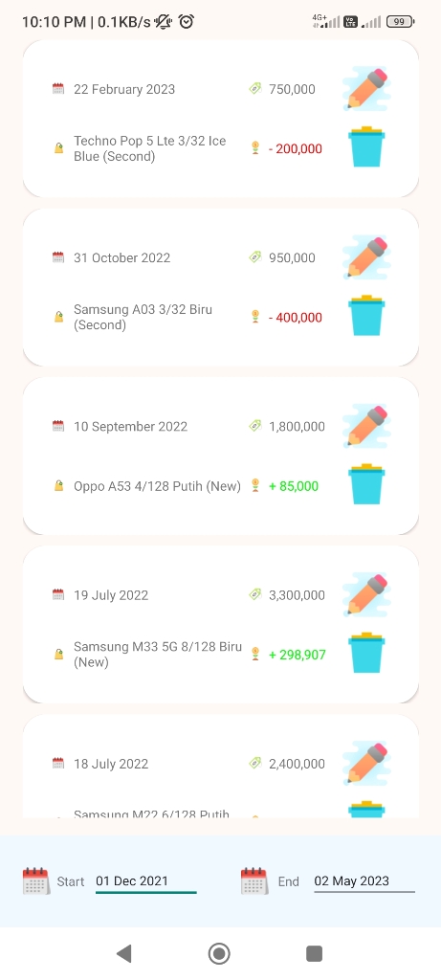The image size is (441, 980).
Task: Edit the Techno Pop 5 entry with pencil icon
Action: pos(366,89)
